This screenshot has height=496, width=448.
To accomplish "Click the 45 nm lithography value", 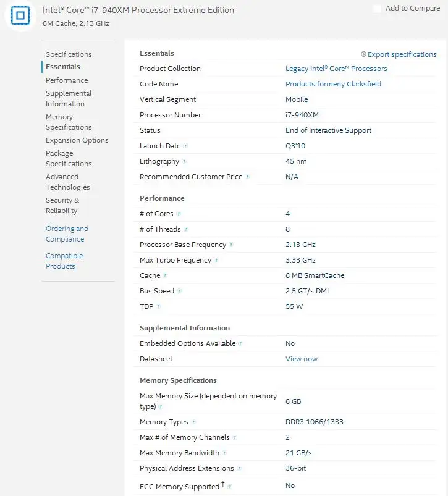I will [x=296, y=161].
